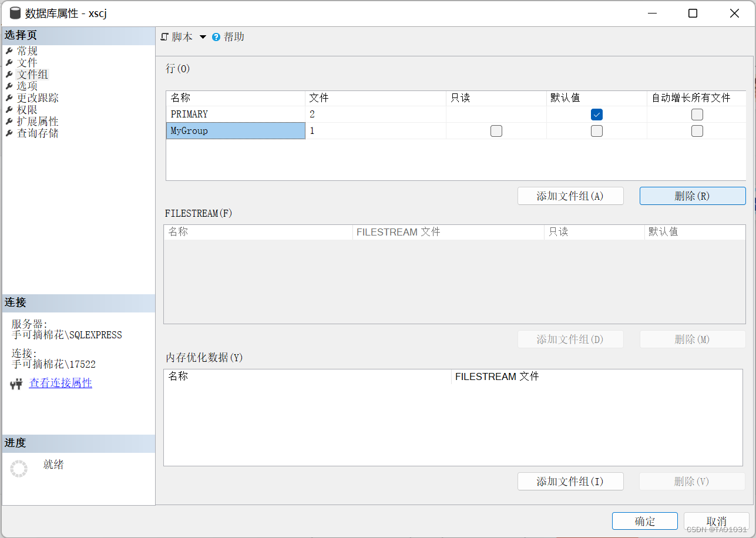The width and height of the screenshot is (756, 538).
Task: Click the 文件 count cell showing 1
Action: pyautogui.click(x=376, y=131)
